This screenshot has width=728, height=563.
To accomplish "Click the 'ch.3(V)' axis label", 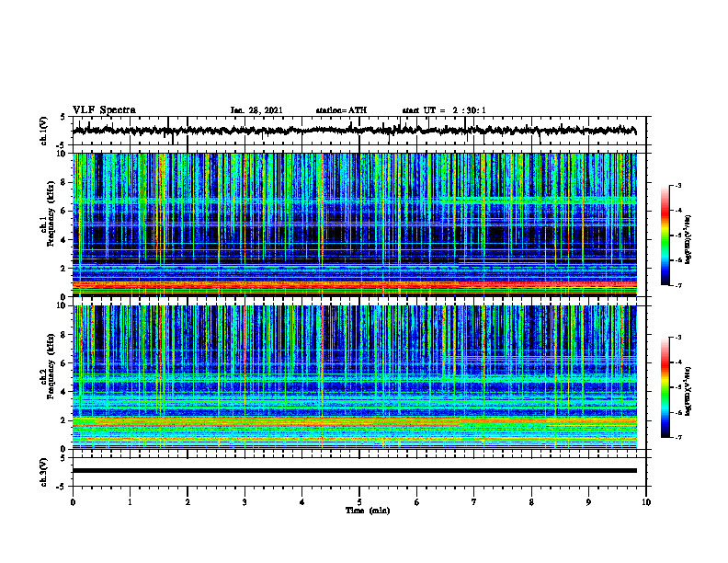I will tap(43, 473).
